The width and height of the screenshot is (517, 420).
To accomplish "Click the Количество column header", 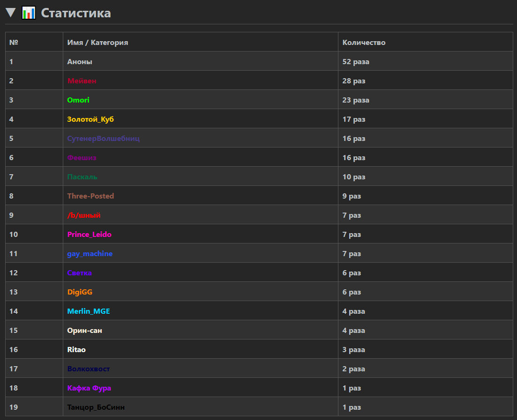I will [364, 42].
